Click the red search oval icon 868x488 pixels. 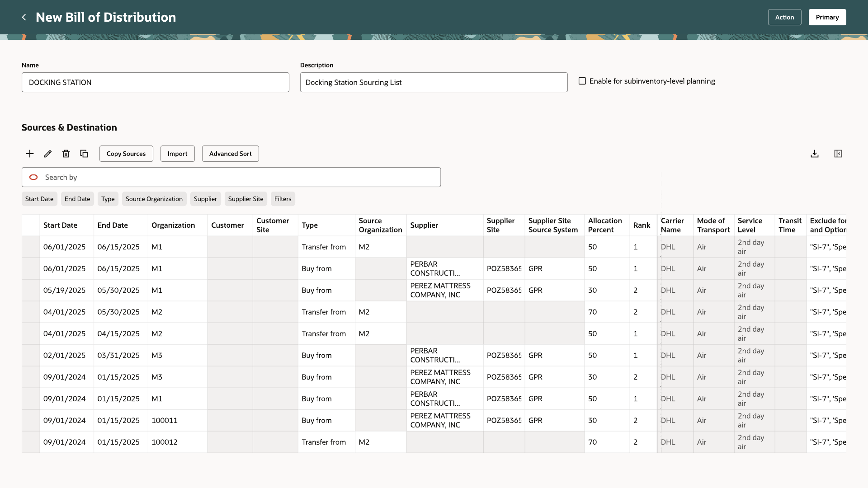33,177
